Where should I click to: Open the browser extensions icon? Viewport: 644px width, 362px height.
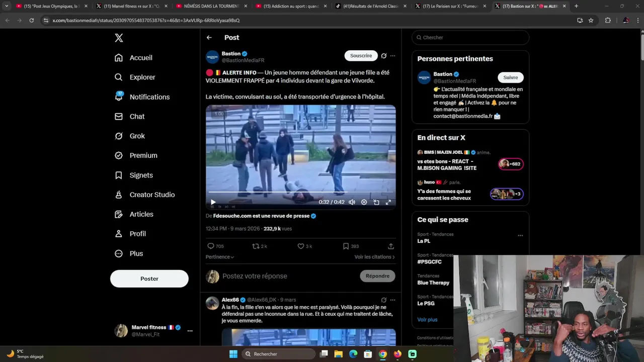608,21
